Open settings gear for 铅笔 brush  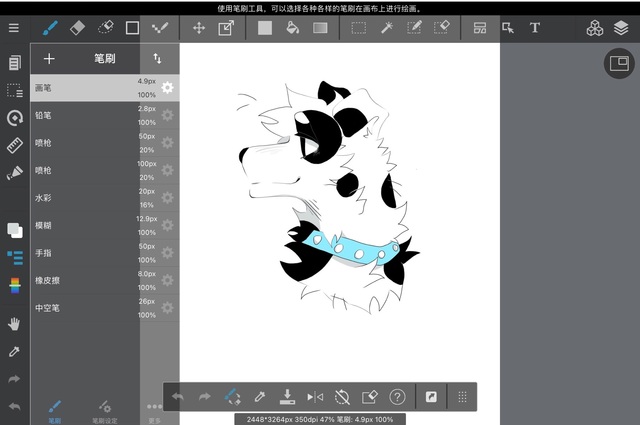[x=167, y=115]
